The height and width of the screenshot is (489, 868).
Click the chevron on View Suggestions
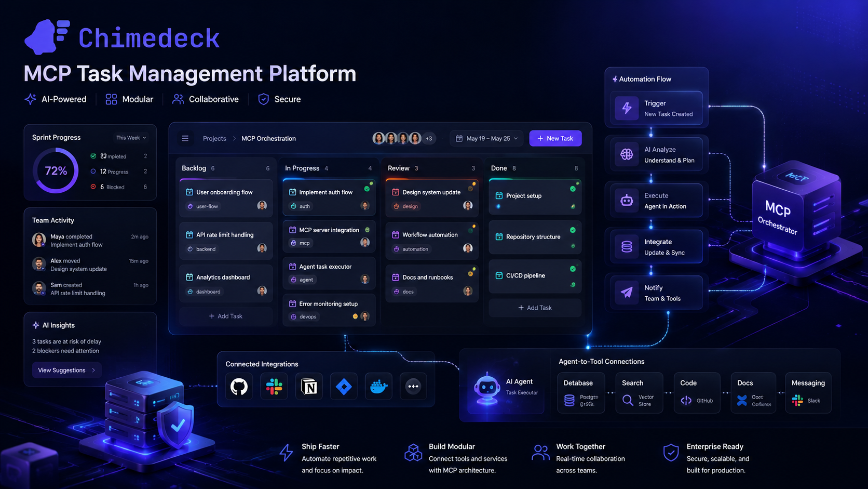coord(93,371)
